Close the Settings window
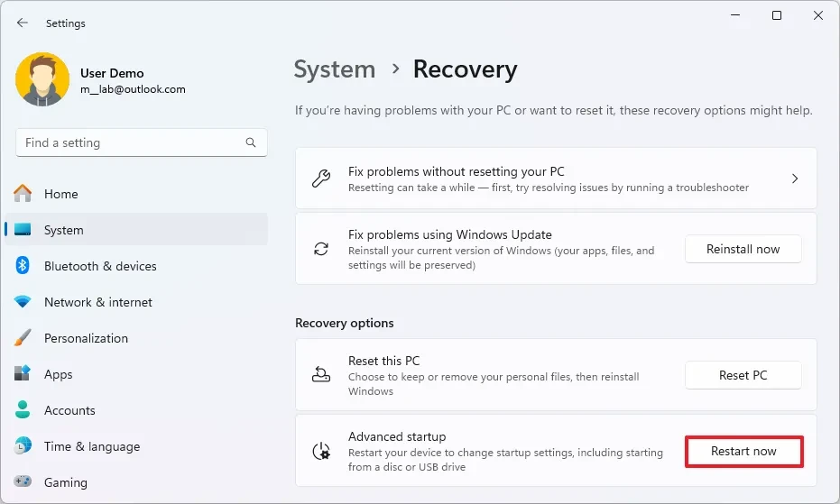Viewport: 840px width, 504px height. pyautogui.click(x=818, y=15)
